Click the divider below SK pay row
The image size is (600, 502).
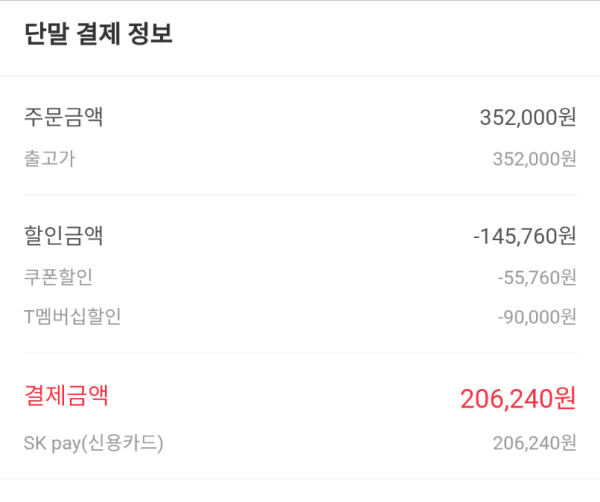coord(300,478)
